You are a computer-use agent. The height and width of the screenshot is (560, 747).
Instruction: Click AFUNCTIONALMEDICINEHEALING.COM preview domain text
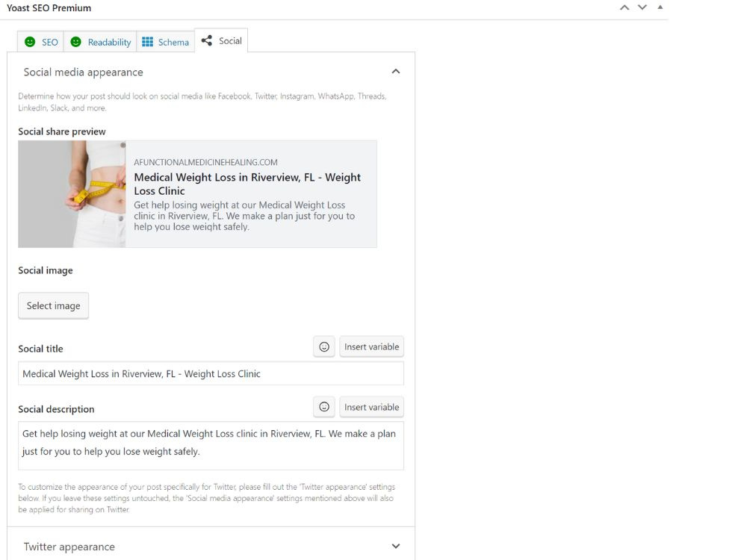(206, 162)
